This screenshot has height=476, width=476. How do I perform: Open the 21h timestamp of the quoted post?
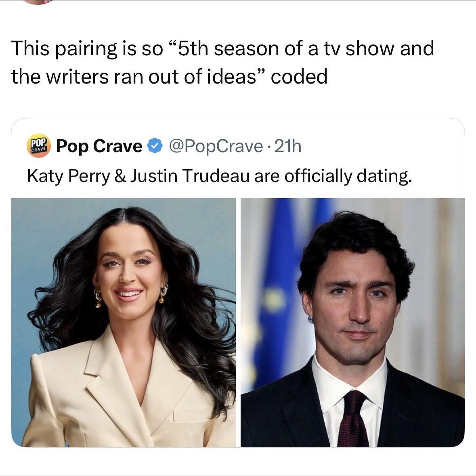tap(288, 146)
